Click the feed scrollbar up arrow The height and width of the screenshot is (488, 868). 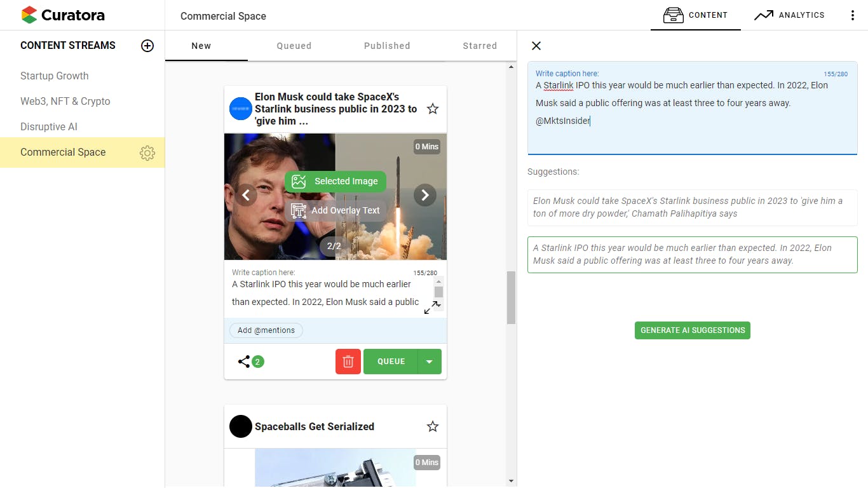tap(511, 67)
